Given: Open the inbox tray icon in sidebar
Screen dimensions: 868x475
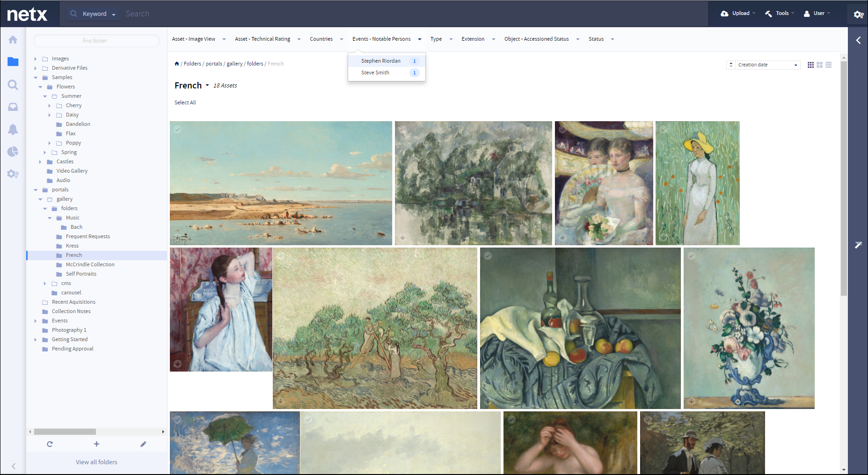Looking at the screenshot, I should coord(13,107).
